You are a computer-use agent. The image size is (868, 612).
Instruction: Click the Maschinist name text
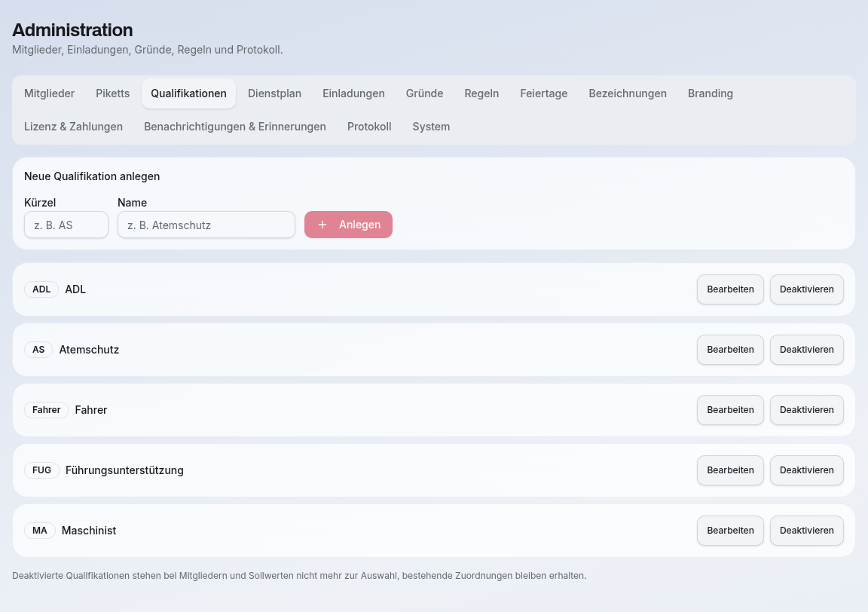point(89,531)
